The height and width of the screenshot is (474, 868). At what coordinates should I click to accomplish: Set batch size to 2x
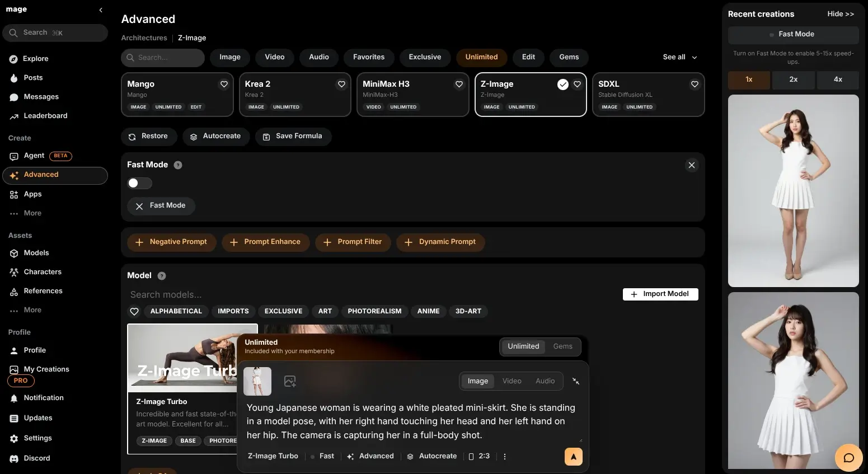pyautogui.click(x=793, y=79)
